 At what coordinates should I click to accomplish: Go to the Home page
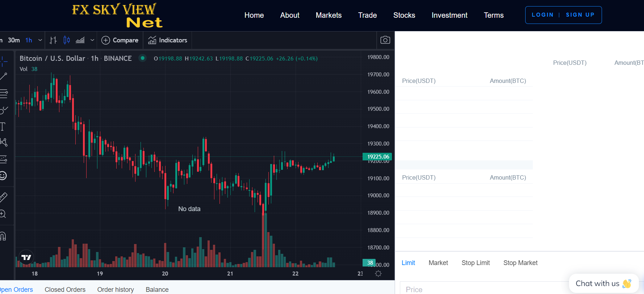point(254,15)
